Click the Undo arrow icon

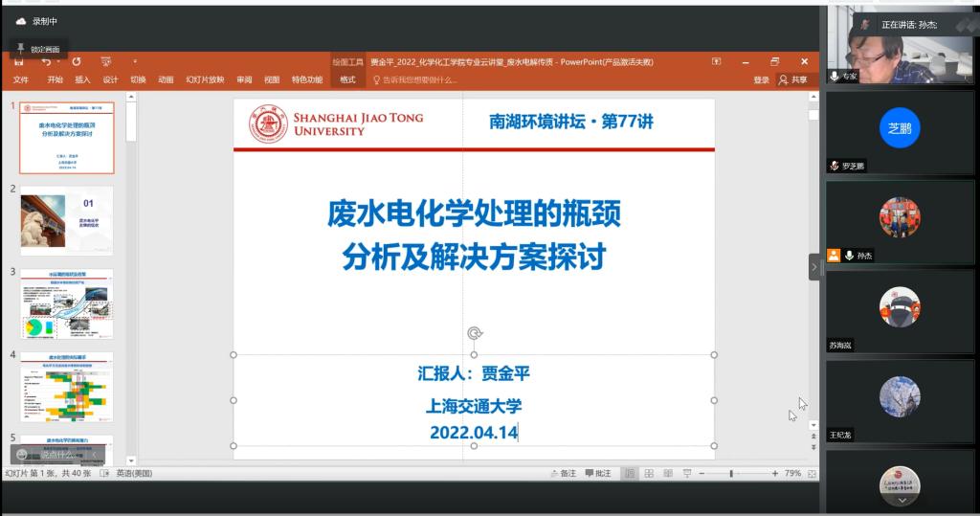(45, 61)
